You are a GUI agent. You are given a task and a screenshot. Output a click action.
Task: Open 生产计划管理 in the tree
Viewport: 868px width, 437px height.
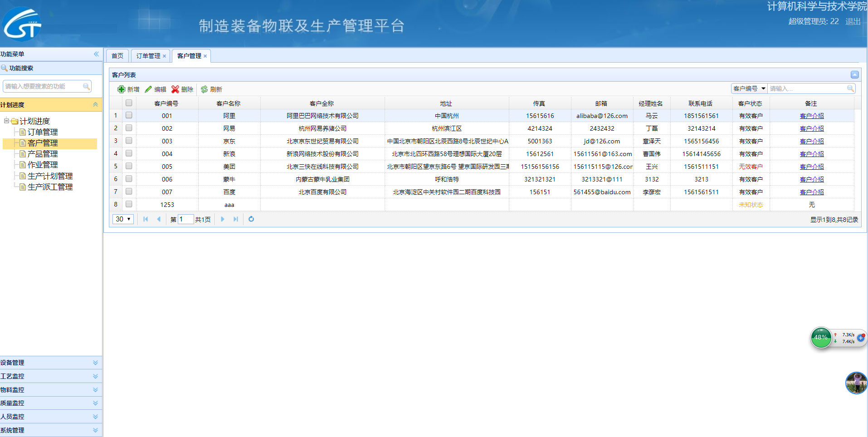pos(50,176)
